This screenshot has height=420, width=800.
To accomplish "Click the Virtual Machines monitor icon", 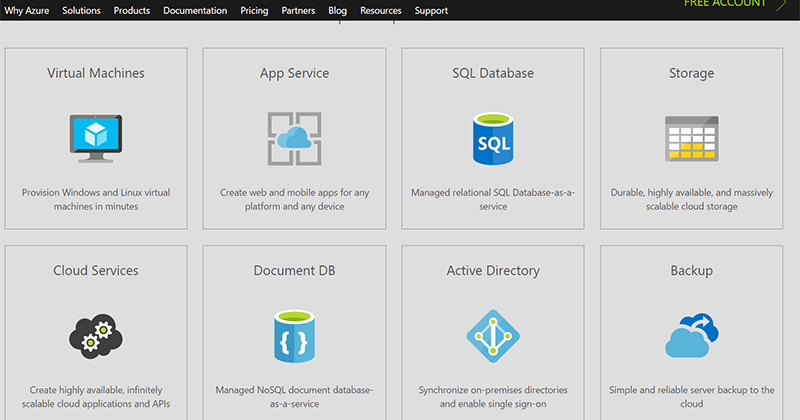I will click(96, 138).
